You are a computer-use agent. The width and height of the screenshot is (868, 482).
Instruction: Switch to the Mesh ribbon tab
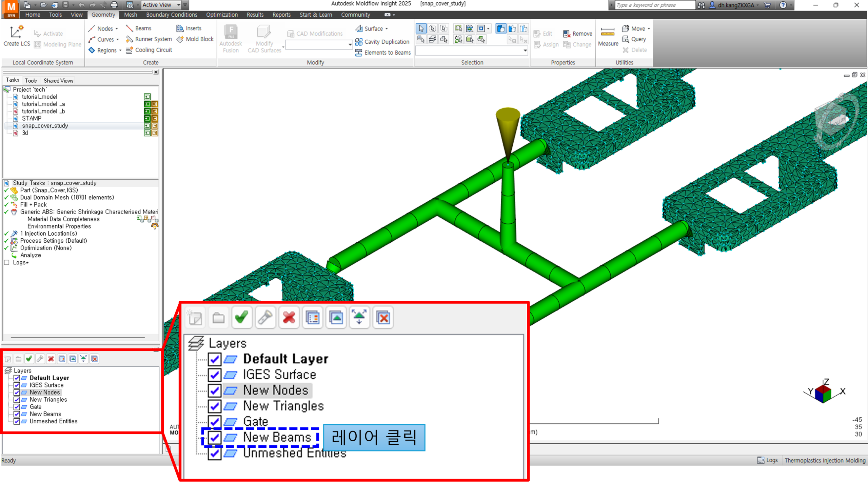click(130, 15)
